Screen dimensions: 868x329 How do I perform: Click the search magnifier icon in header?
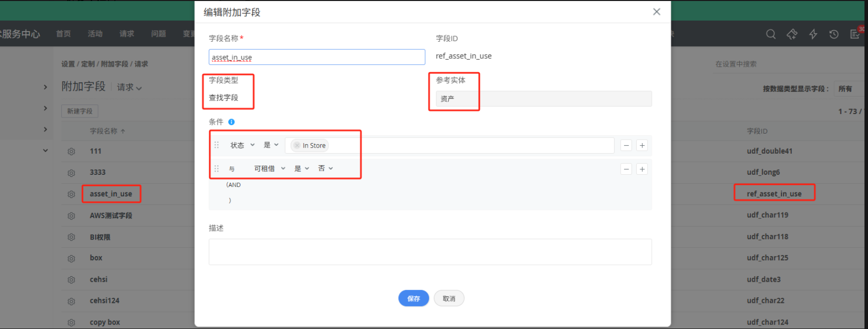tap(770, 34)
